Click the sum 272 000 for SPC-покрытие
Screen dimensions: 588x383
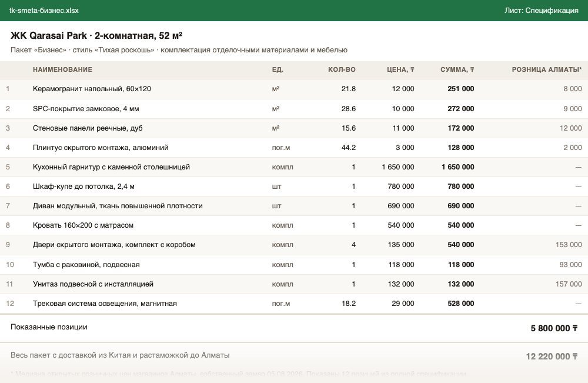461,109
